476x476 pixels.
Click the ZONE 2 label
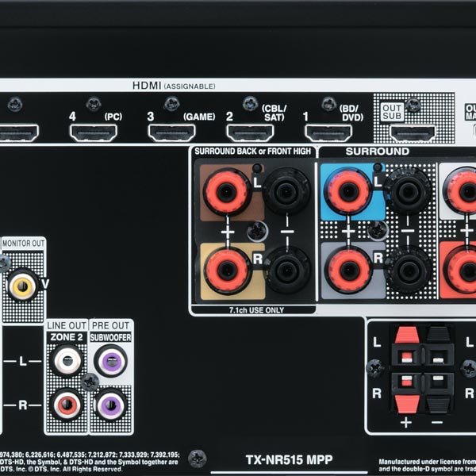[x=67, y=337]
